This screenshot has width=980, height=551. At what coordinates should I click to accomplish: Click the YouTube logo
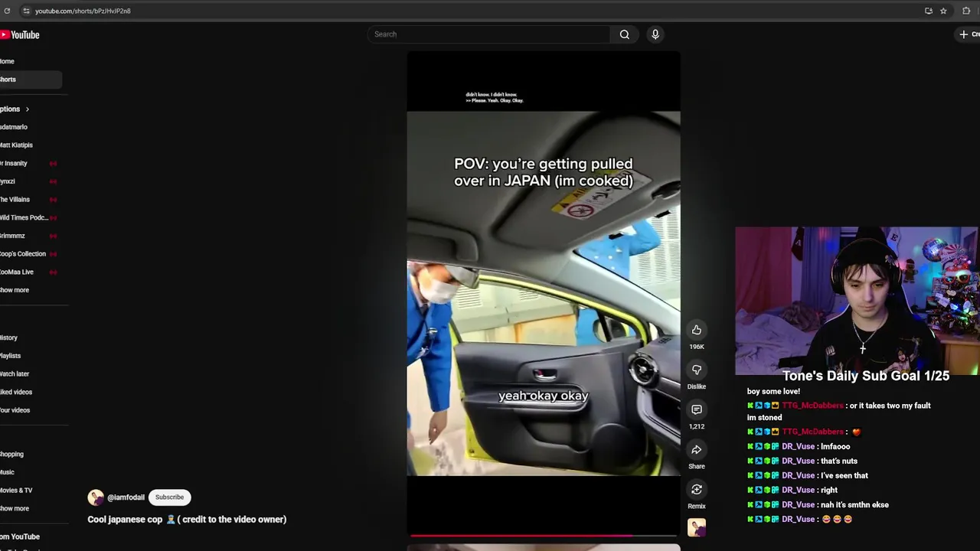(x=20, y=34)
